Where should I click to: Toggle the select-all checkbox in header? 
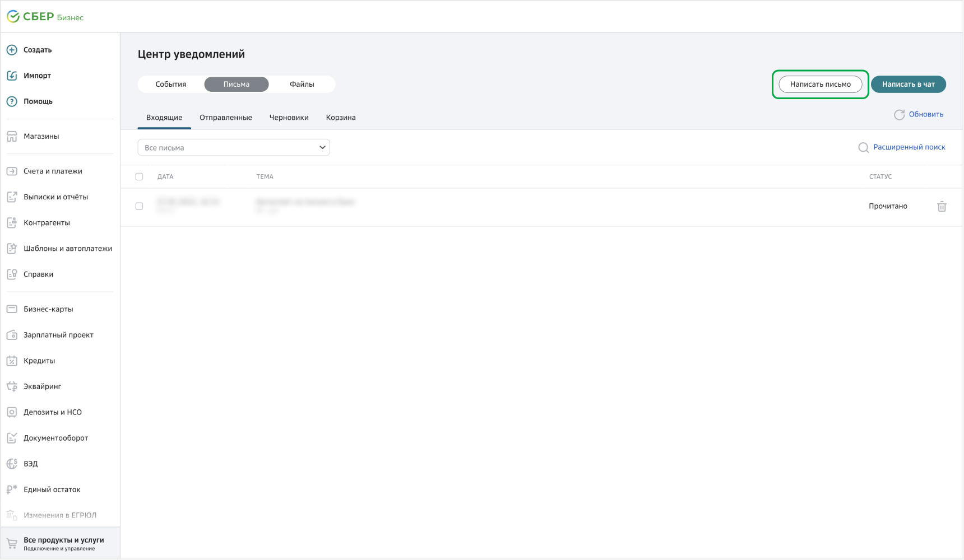140,177
